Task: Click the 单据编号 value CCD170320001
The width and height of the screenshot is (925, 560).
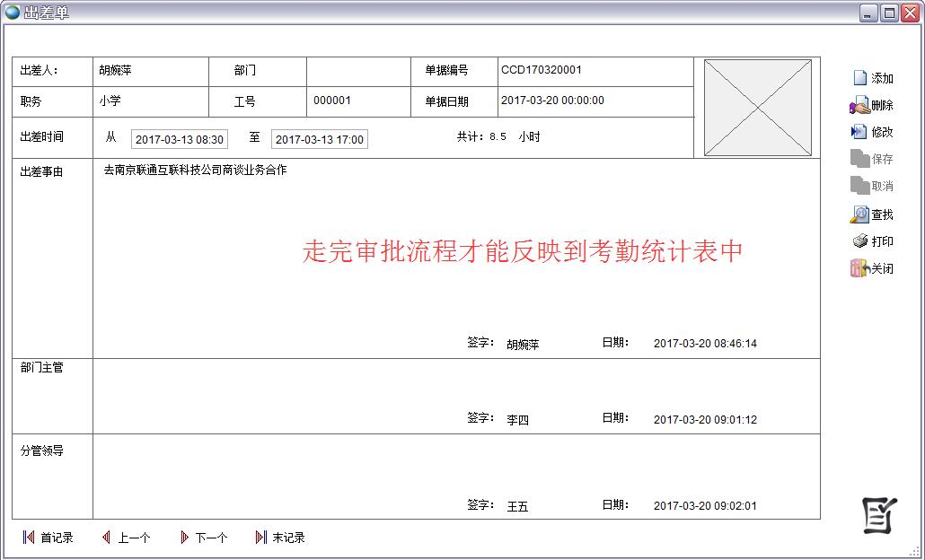Action: click(x=542, y=70)
